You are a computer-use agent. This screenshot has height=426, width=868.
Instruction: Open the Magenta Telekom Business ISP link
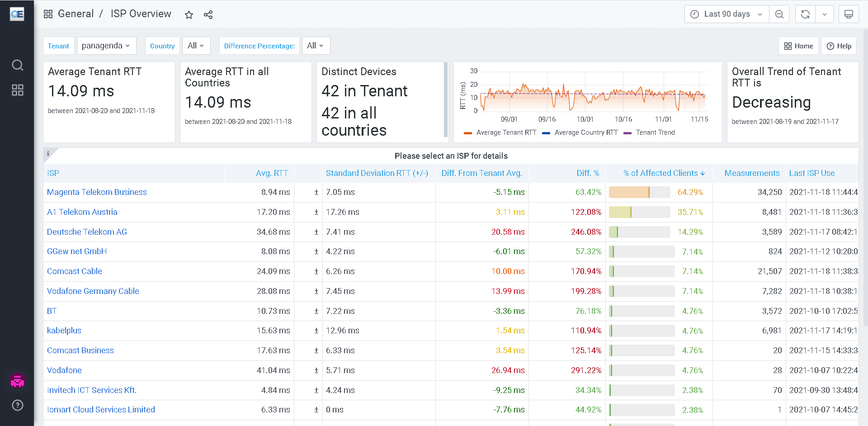(97, 192)
